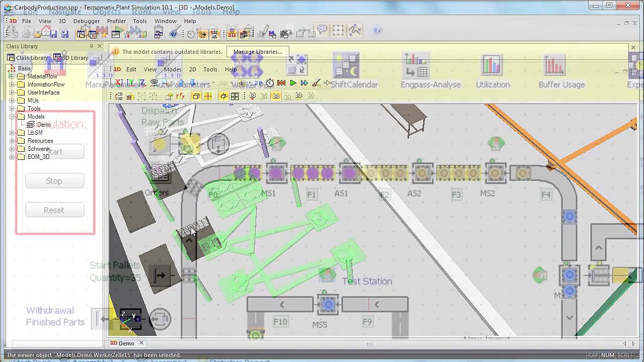
Task: Dismiss the outdated libraries notification bar
Action: click(633, 47)
